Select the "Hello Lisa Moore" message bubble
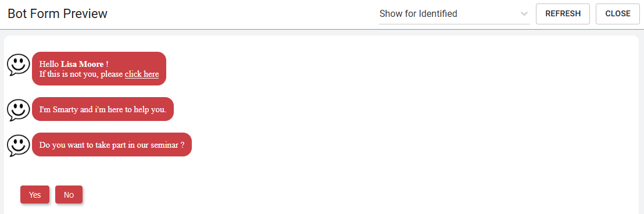Image resolution: width=644 pixels, height=214 pixels. pos(99,69)
